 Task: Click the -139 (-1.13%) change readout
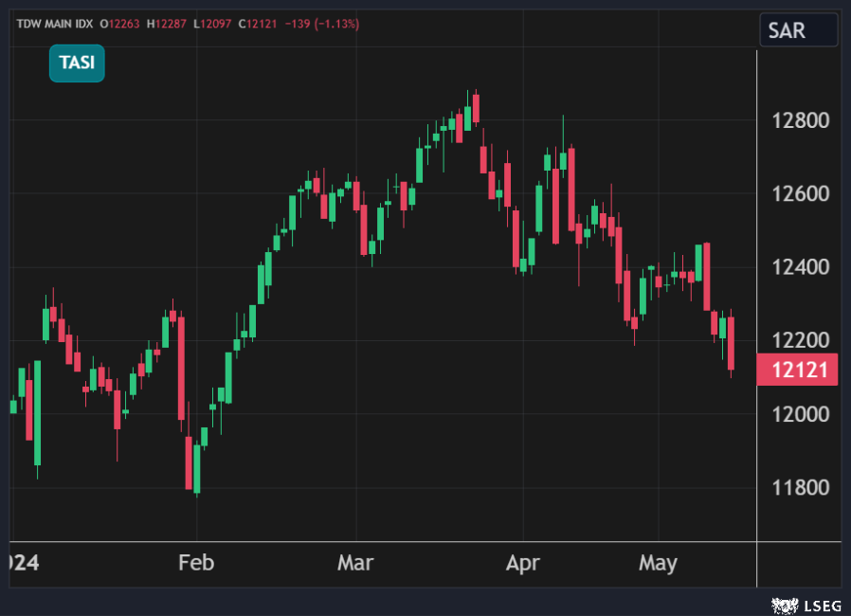(x=323, y=23)
